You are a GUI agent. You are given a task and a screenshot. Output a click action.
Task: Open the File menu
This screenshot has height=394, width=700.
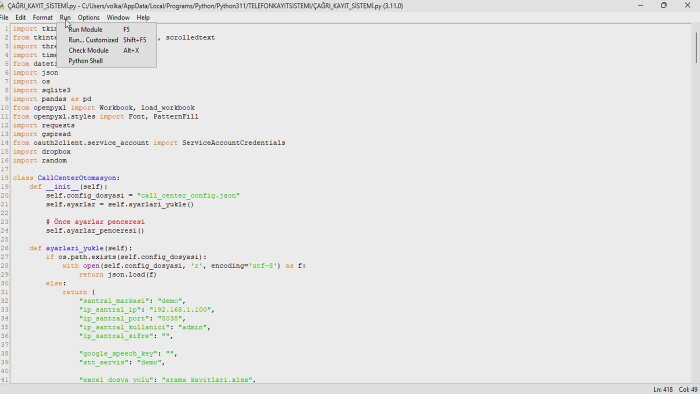pyautogui.click(x=4, y=17)
